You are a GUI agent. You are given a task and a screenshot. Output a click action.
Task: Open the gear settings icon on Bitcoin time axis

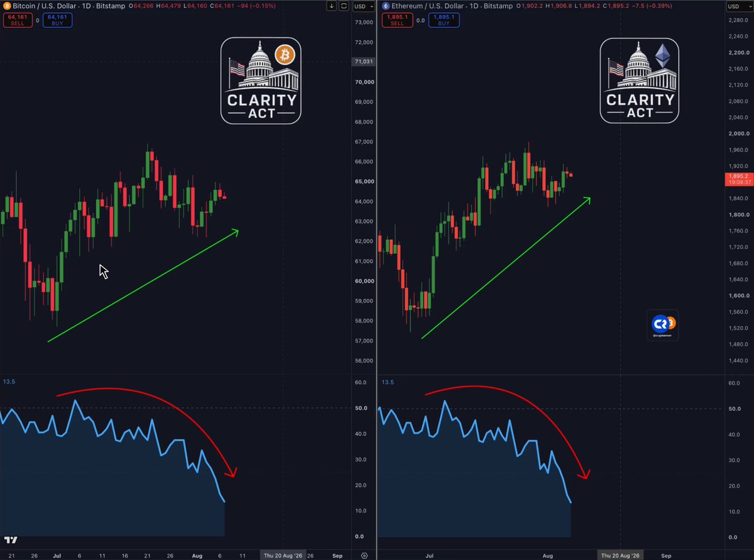364,556
